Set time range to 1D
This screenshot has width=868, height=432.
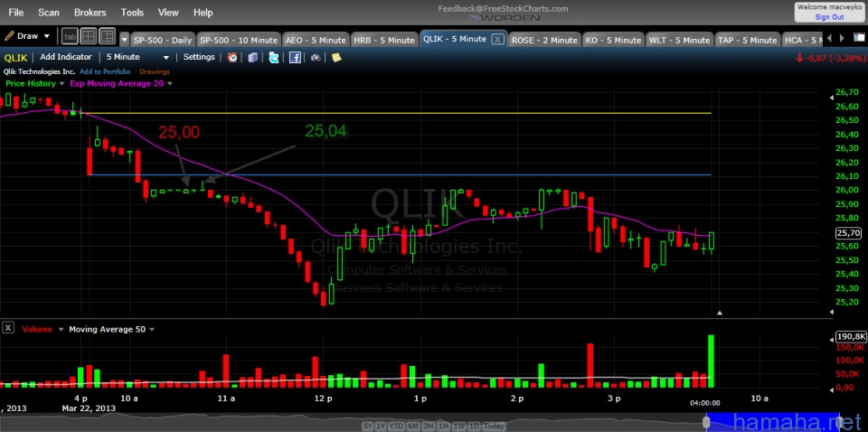(473, 426)
